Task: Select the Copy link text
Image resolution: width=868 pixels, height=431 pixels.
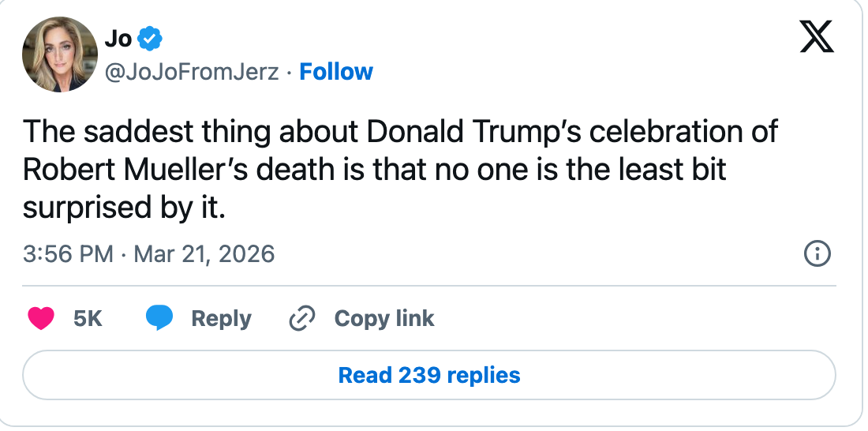Action: coord(384,318)
